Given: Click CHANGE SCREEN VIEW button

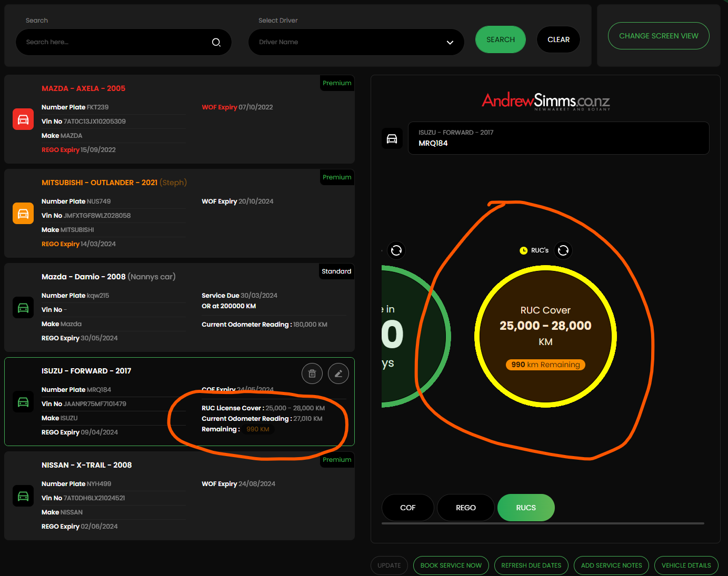Looking at the screenshot, I should (659, 36).
